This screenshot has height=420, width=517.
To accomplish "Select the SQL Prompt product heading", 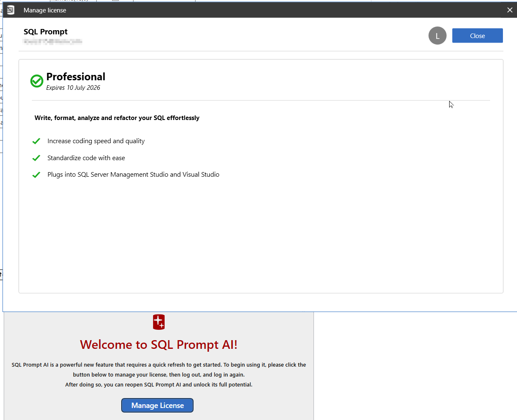I will click(45, 32).
